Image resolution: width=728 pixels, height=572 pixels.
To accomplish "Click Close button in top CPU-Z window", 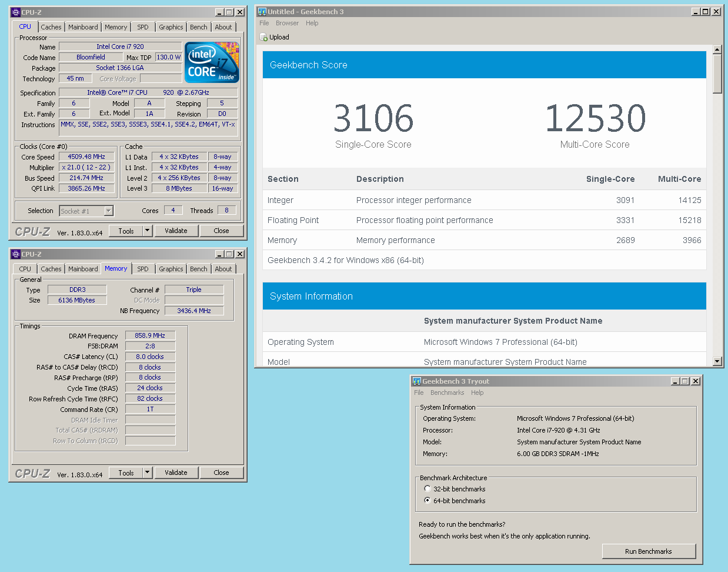I will [221, 231].
